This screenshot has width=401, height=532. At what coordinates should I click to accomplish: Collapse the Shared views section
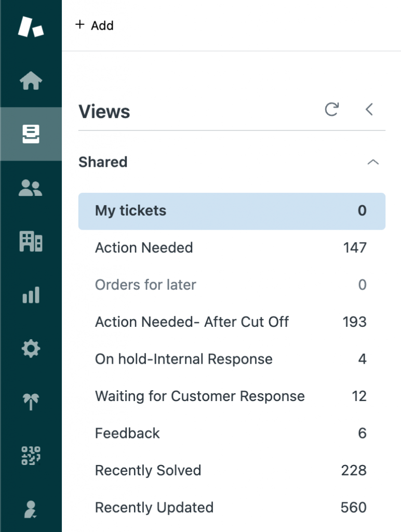372,162
